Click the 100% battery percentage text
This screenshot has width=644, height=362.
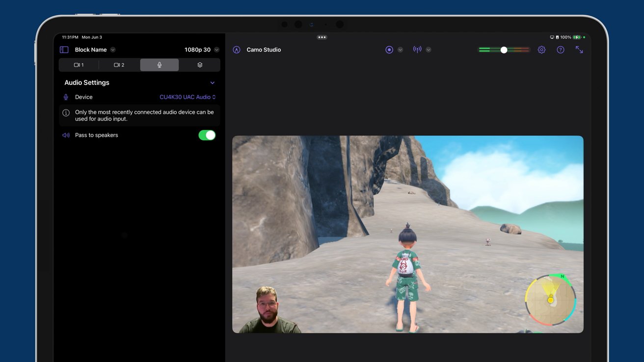pos(565,37)
